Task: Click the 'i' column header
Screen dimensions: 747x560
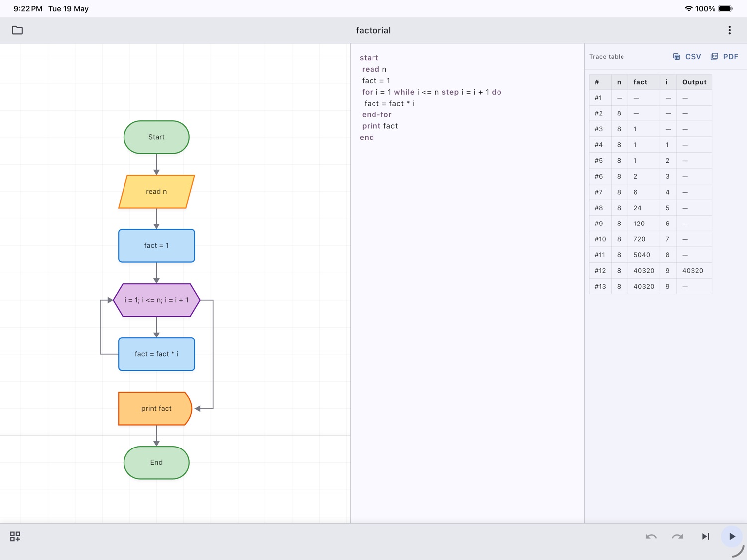Action: [x=668, y=82]
